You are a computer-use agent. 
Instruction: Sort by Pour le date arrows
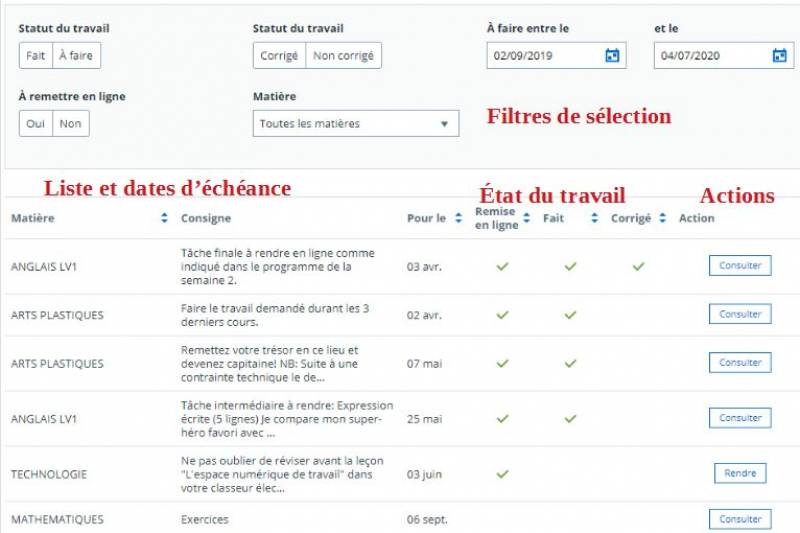point(458,218)
